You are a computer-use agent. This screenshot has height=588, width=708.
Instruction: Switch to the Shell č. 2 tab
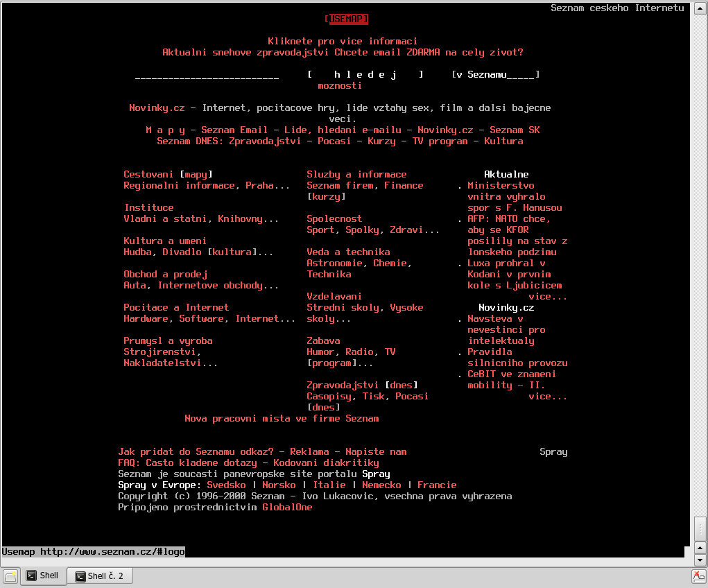tap(100, 576)
